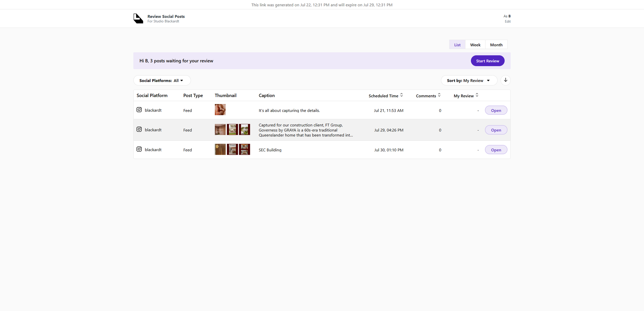Click the 'SEC Building' caption
Image resolution: width=644 pixels, height=311 pixels.
[270, 150]
